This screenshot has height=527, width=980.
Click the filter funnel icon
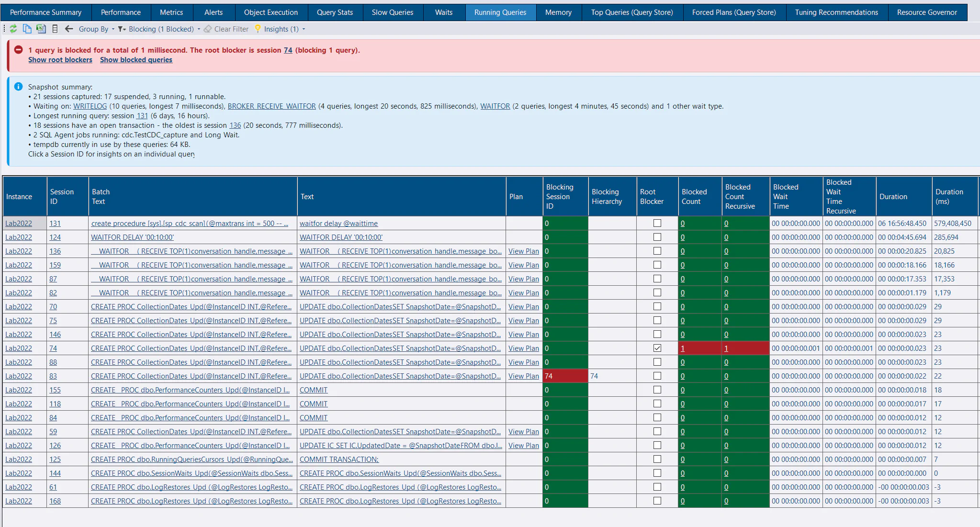[122, 29]
